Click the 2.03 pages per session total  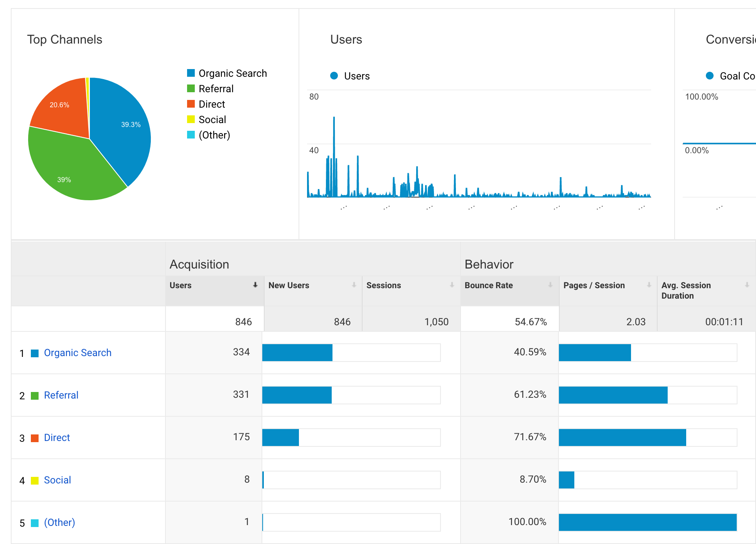636,322
